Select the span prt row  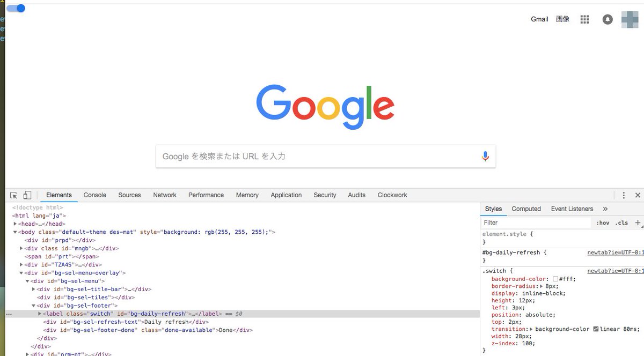(243, 257)
